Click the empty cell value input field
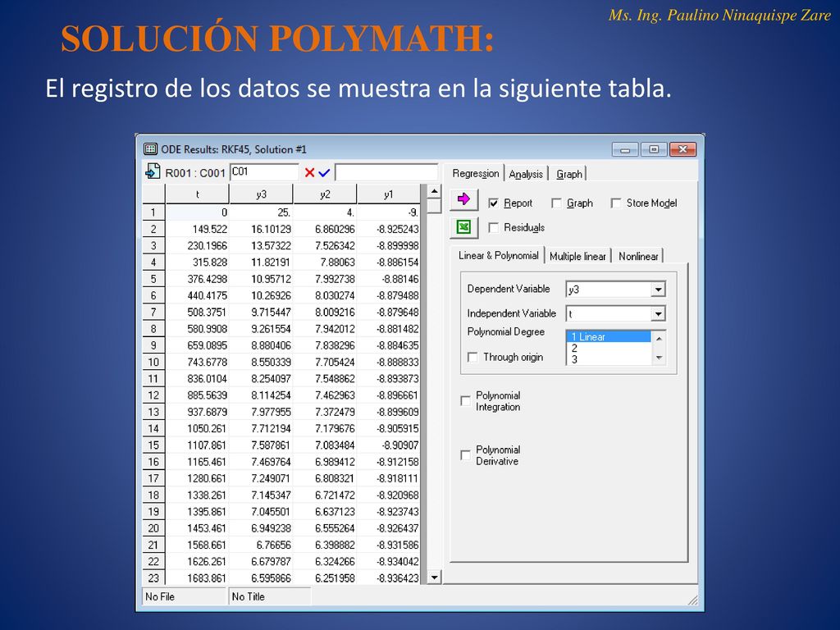This screenshot has height=630, width=840. click(x=386, y=172)
